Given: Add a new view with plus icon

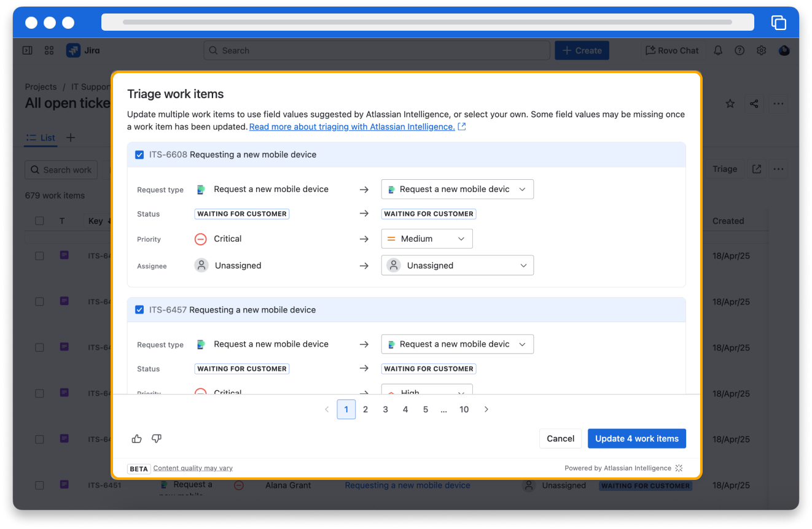Looking at the screenshot, I should tap(71, 137).
